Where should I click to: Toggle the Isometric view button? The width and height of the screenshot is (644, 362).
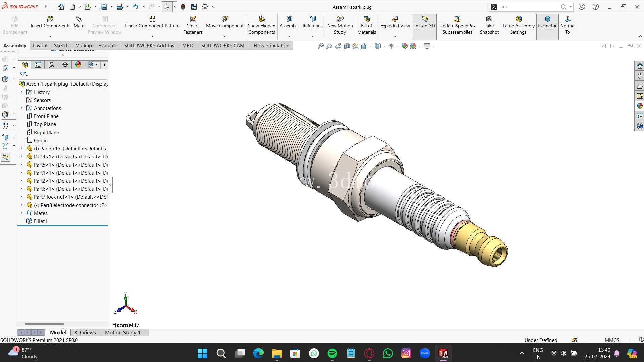547,22
